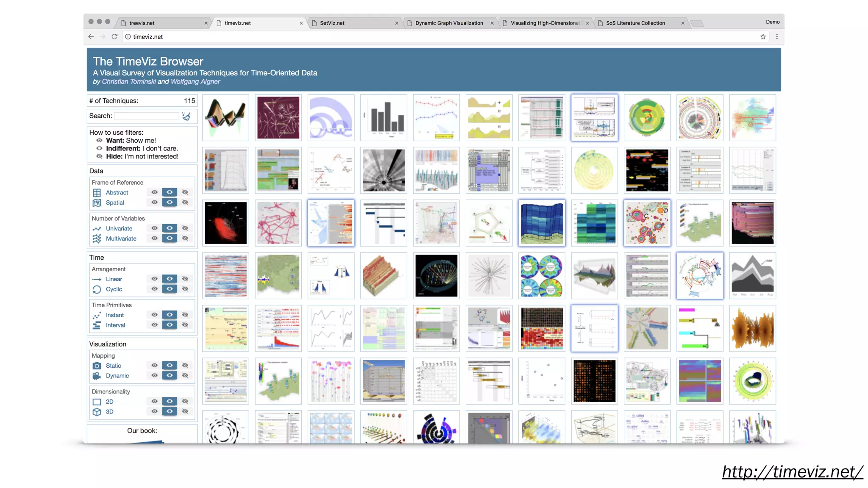
Task: Open the gray stacked area thumbnail
Action: 753,276
